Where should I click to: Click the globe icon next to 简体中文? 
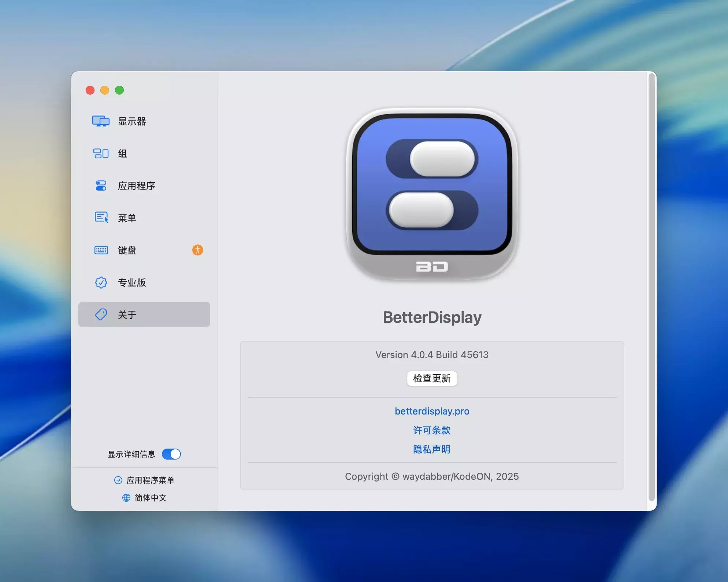click(x=126, y=498)
